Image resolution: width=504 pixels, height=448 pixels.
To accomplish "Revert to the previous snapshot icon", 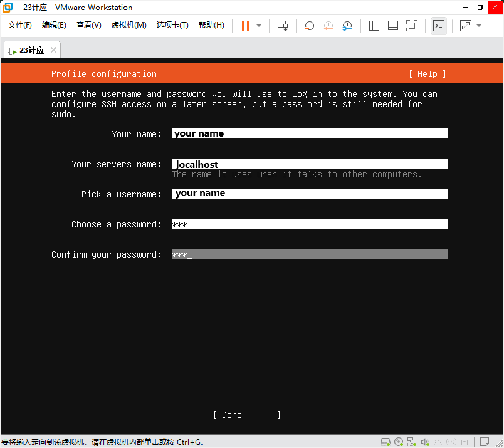I will [x=328, y=26].
